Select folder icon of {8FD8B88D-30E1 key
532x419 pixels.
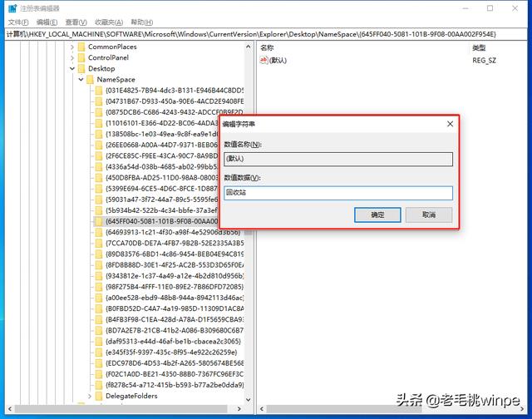coord(99,264)
